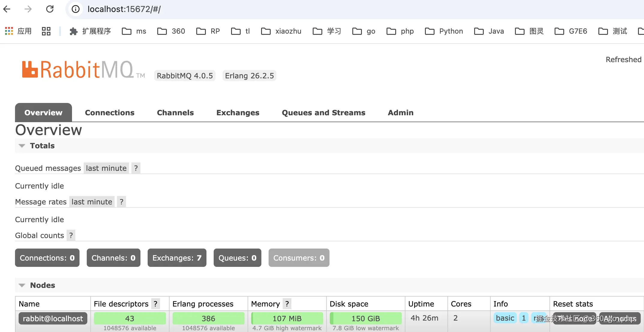Open the extensions puzzle icon bookmark
This screenshot has height=332, width=644.
(74, 31)
